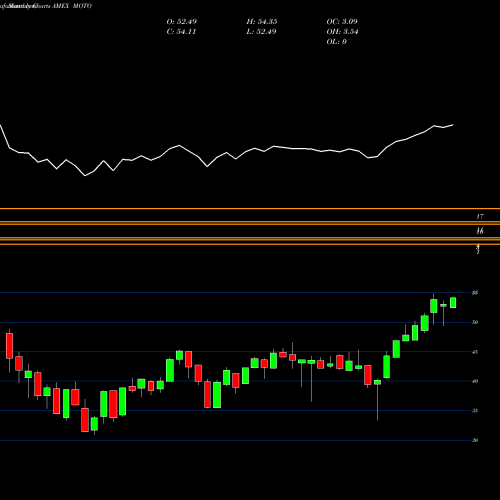The width and height of the screenshot is (500, 500).
Task: Click the 17 label beside orange lines
Action: tap(480, 216)
